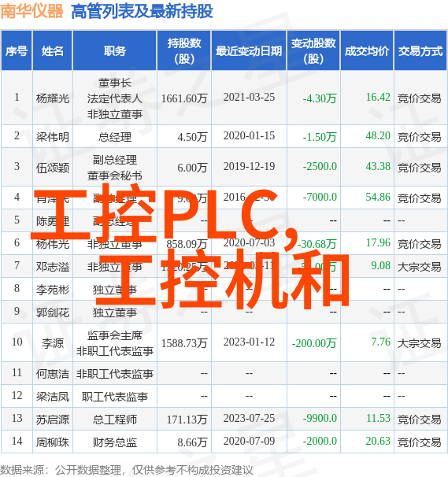Screen dimensions: 448x477
Task: Select the 最近变动日期 column header
Action: (249, 51)
